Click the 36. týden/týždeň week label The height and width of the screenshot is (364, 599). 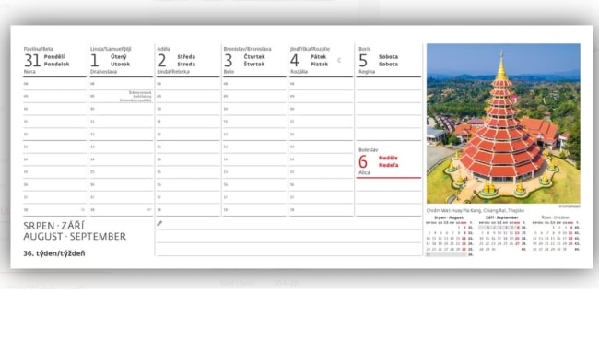[x=54, y=253]
